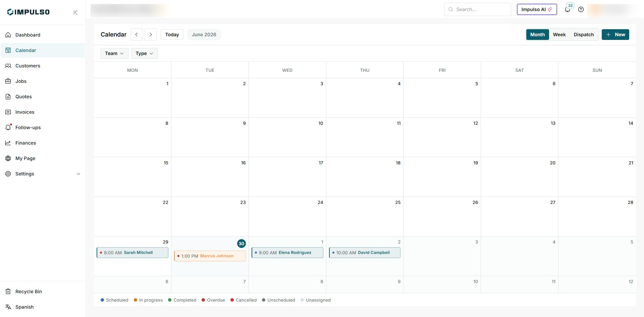Click the Unassigned legend text

tap(318, 300)
